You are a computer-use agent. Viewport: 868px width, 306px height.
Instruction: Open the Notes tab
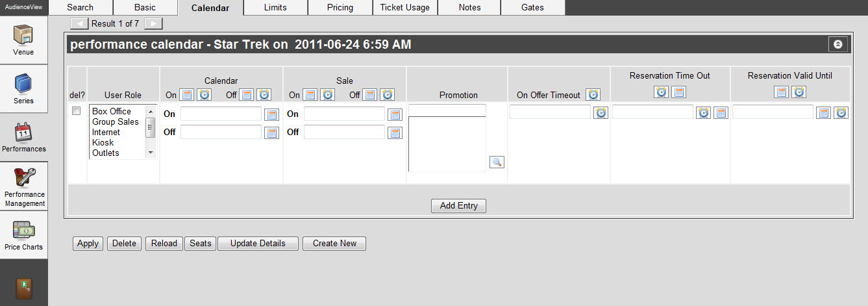469,7
